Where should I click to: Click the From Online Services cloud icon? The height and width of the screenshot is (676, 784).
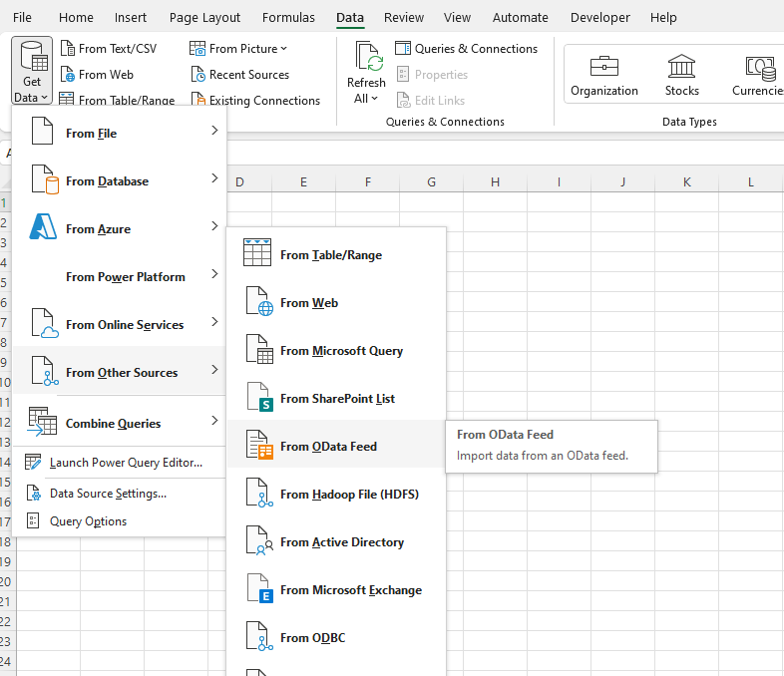[45, 323]
